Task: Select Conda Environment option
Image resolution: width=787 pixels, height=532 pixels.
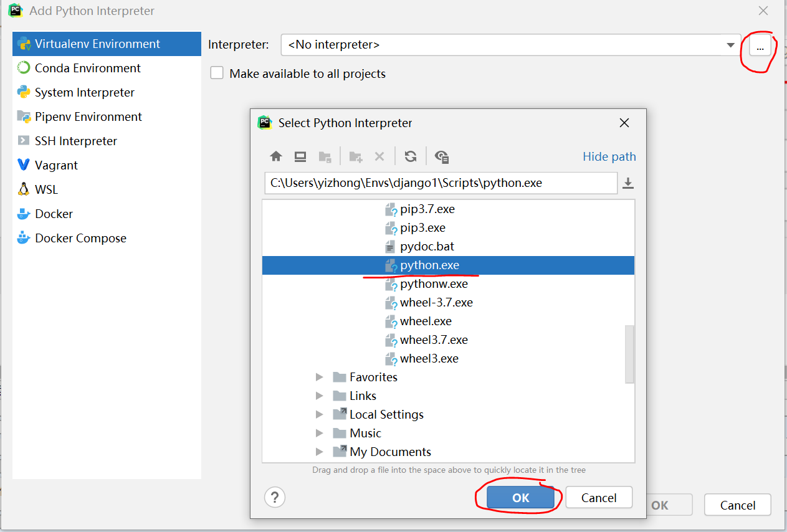Action: coord(107,68)
